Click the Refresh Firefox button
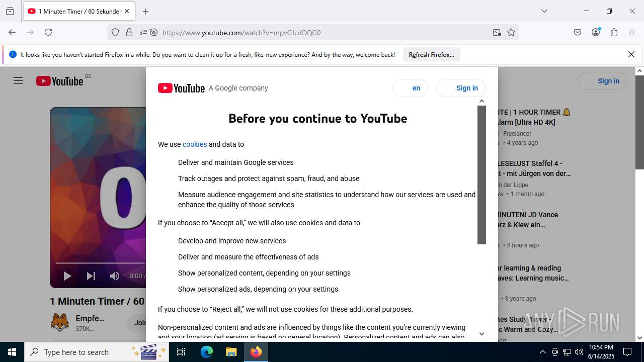The image size is (644, 362). pyautogui.click(x=432, y=54)
